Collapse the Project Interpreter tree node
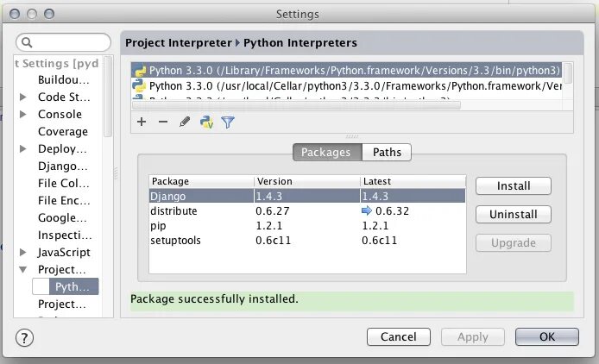The height and width of the screenshot is (364, 599). pos(23,270)
